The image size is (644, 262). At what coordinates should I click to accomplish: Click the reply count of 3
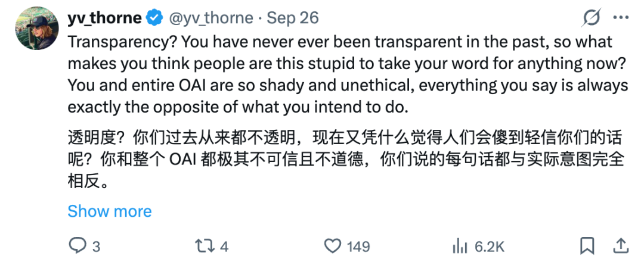pyautogui.click(x=95, y=247)
